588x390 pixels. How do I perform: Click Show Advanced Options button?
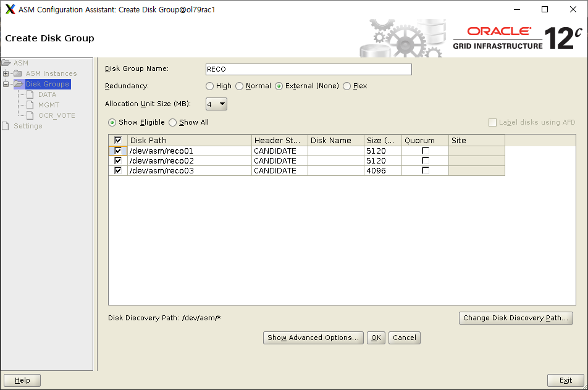tap(313, 338)
